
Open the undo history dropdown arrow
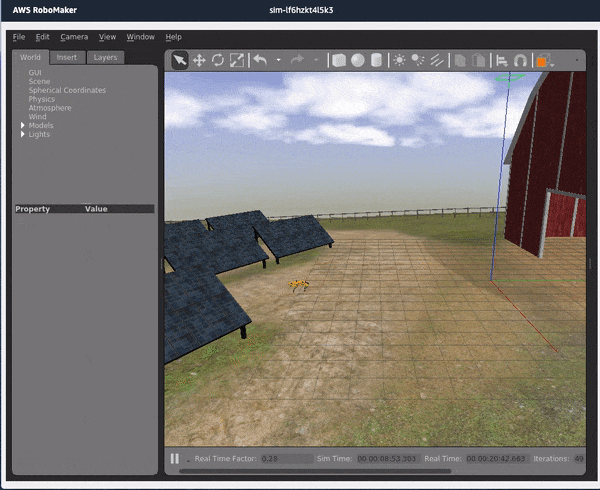coord(279,60)
